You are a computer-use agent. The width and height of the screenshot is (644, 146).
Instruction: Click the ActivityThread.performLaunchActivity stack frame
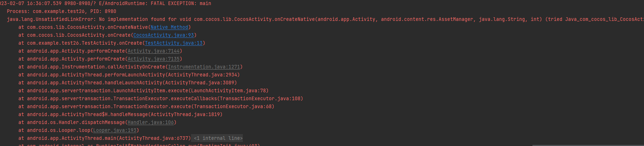130,75
